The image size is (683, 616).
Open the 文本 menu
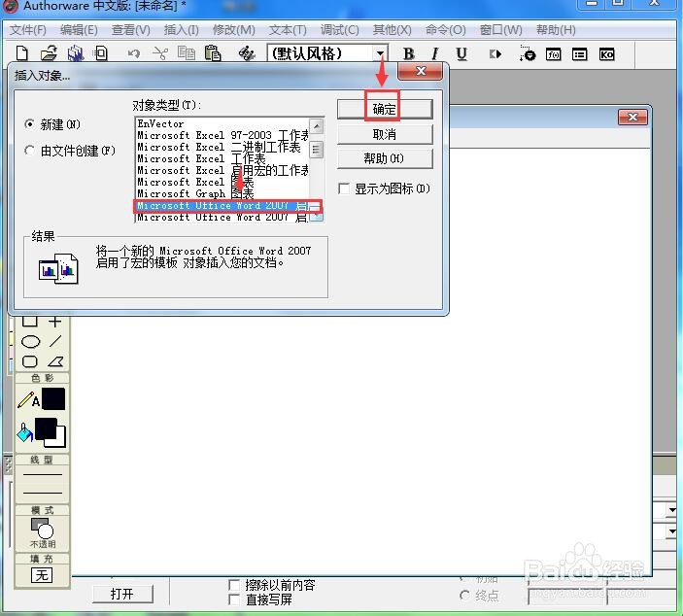288,30
